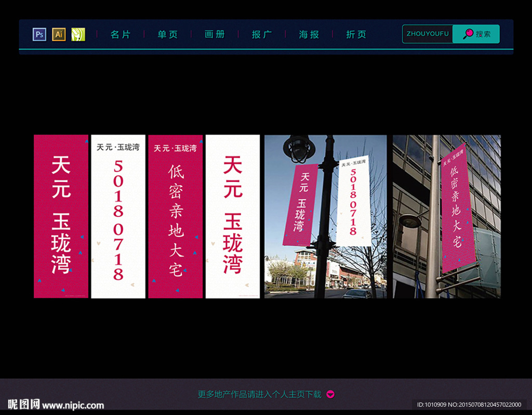
Task: Switch to the 海报 section
Action: click(x=308, y=34)
